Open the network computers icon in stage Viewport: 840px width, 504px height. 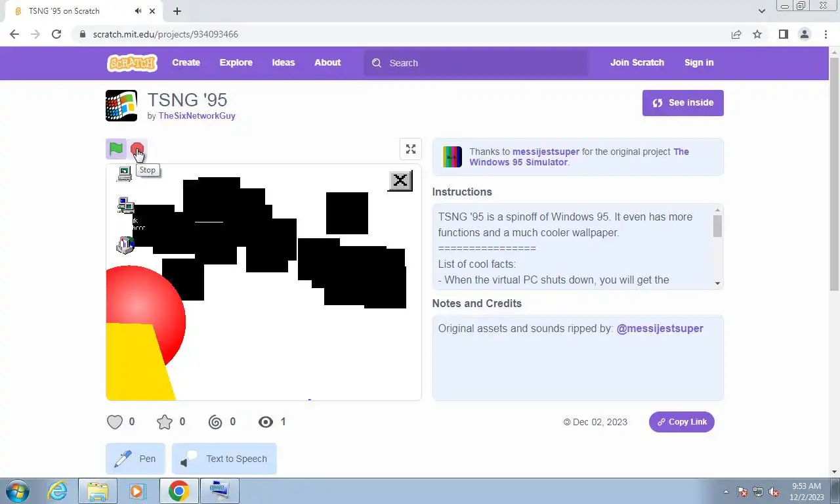(125, 205)
